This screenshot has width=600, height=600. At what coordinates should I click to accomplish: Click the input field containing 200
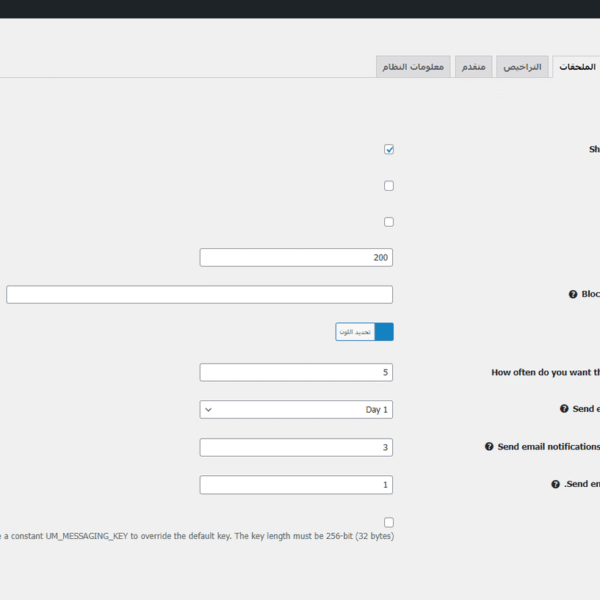(x=296, y=258)
